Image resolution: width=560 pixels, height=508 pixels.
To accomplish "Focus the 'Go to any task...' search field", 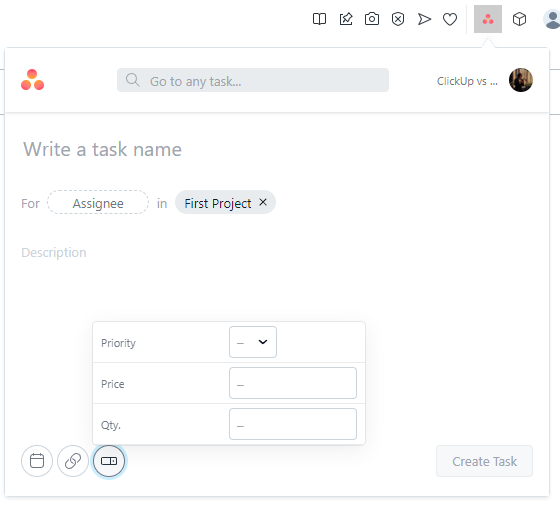I will coord(253,80).
